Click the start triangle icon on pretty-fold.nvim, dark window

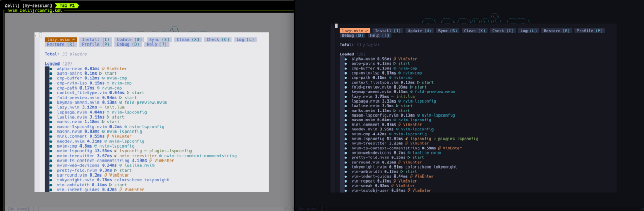409,157
